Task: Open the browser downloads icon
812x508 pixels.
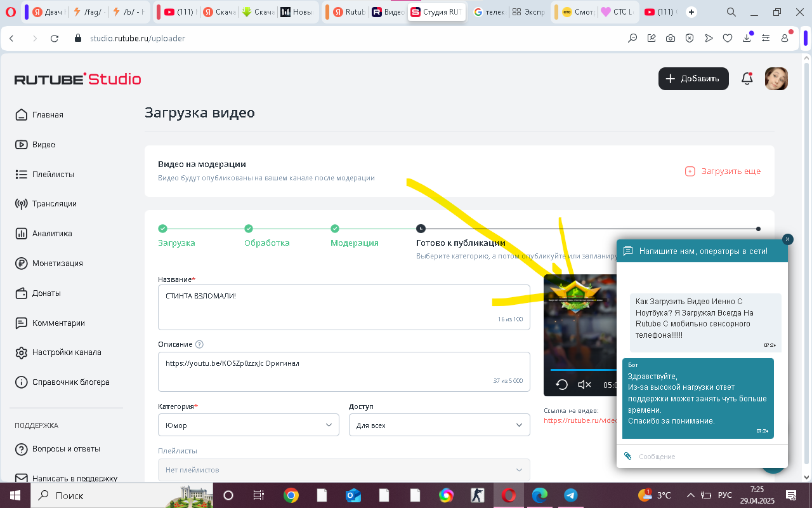Action: [747, 38]
